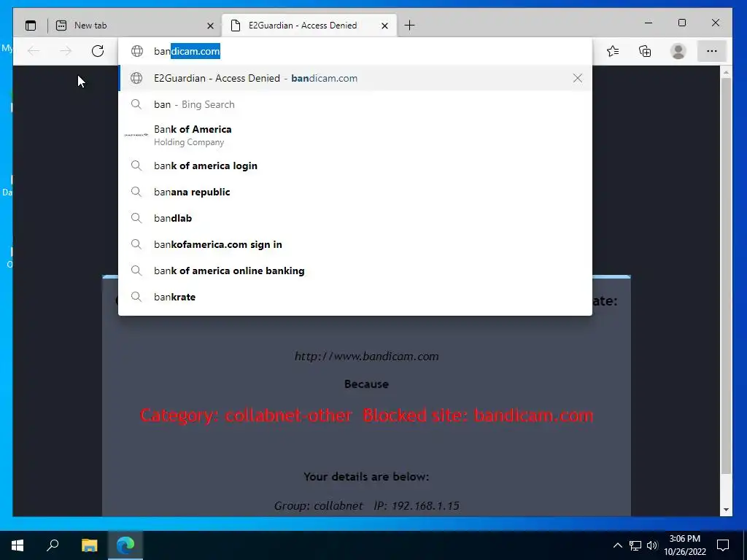Screen dimensions: 747x560
Task: Close the E2Guardian - Access Denied tab
Action: tap(385, 26)
